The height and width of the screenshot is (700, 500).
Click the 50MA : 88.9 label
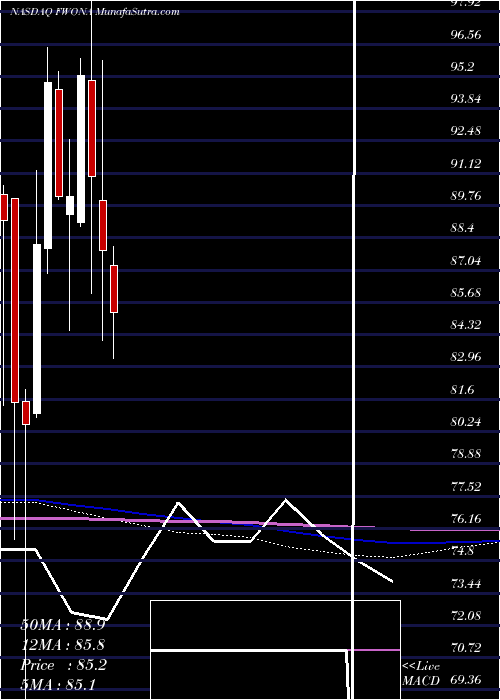coord(63,625)
